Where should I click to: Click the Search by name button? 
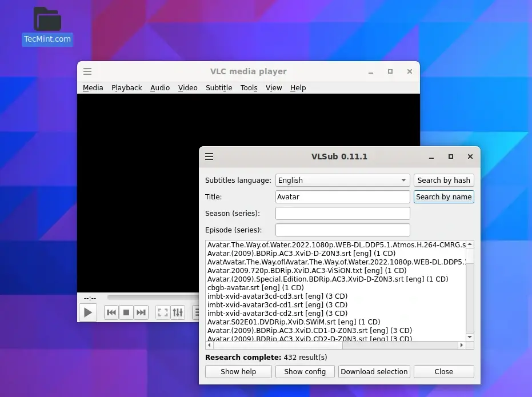[x=443, y=197]
